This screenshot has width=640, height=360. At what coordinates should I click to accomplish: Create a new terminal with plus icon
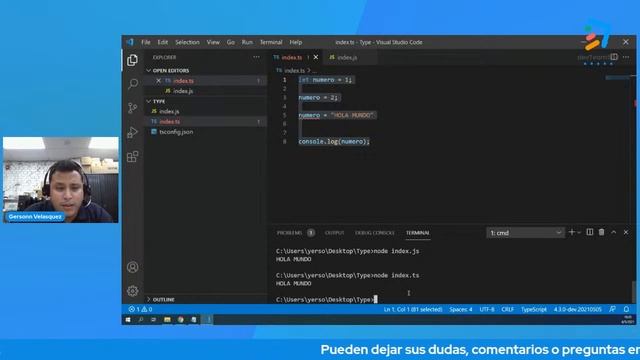(571, 232)
